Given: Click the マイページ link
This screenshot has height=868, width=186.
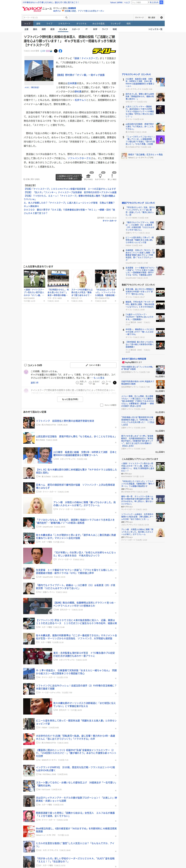Looking at the screenshot, I should tap(139, 18).
